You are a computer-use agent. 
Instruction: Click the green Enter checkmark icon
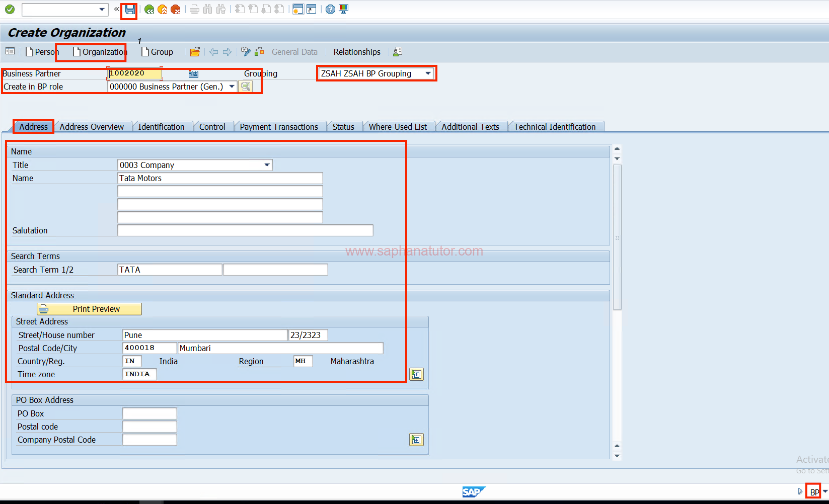click(x=10, y=9)
